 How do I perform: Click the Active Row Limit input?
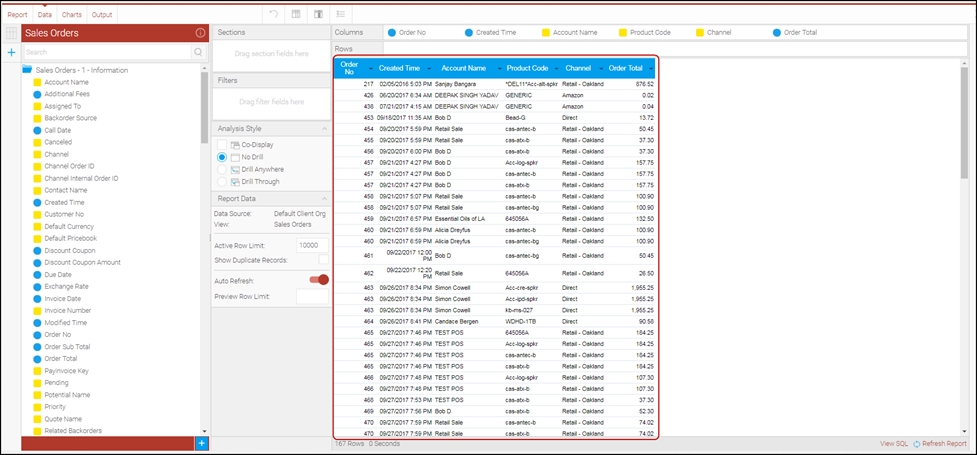[x=312, y=246]
